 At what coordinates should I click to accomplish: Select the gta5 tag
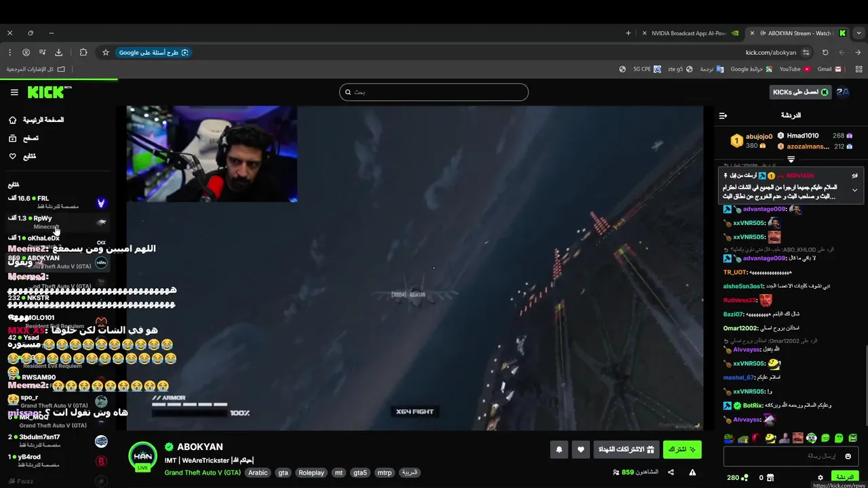(360, 473)
